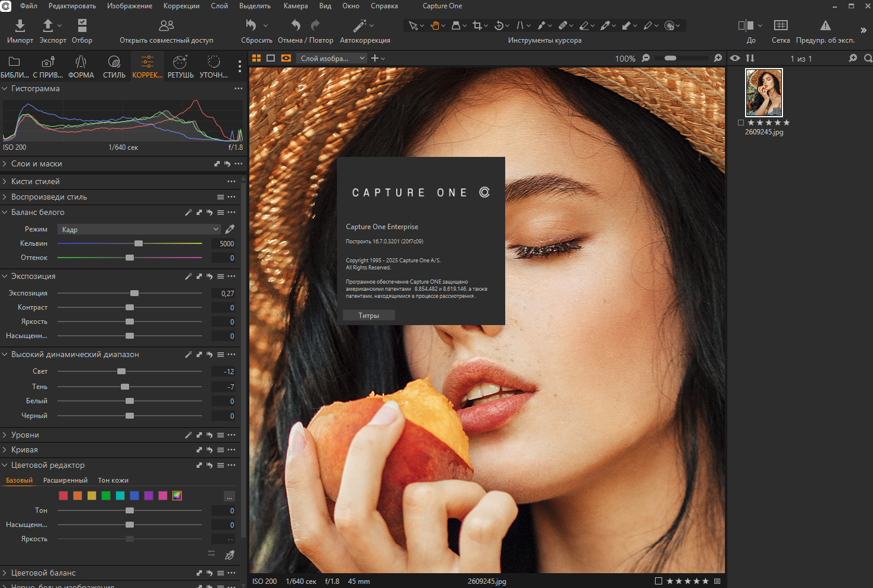Click the Export icon in toolbar
This screenshot has height=588, width=873.
click(49, 25)
